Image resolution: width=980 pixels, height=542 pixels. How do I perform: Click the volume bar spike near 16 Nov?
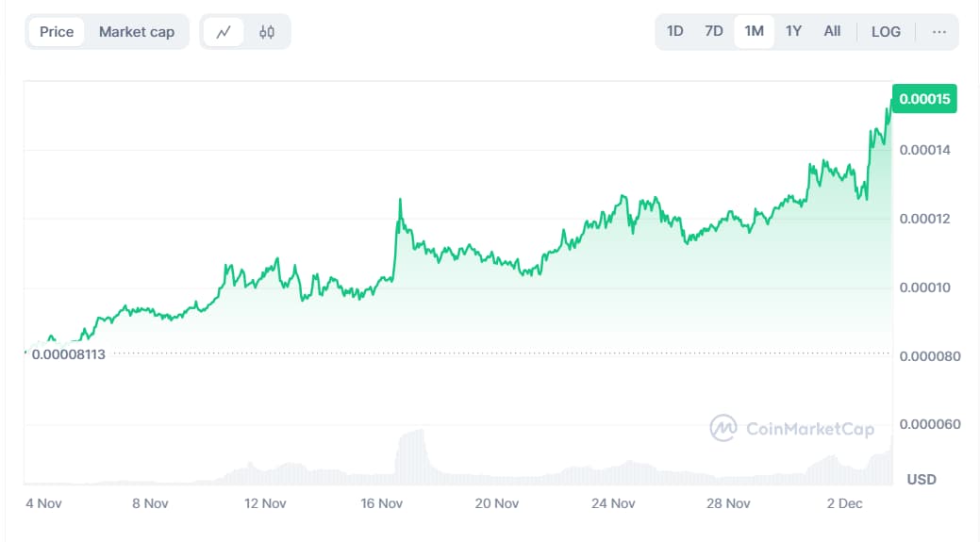(412, 452)
